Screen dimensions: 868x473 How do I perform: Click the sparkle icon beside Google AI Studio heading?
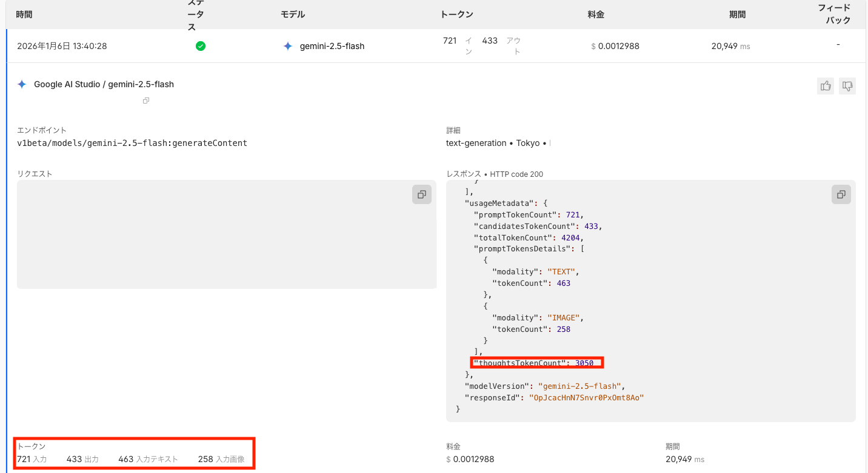coord(22,84)
